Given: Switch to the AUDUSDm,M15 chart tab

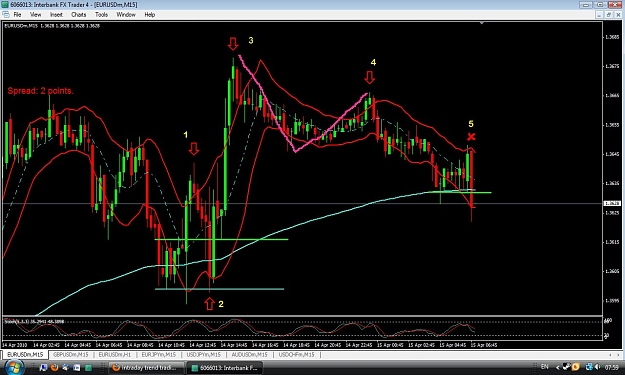Looking at the screenshot, I should point(250,354).
